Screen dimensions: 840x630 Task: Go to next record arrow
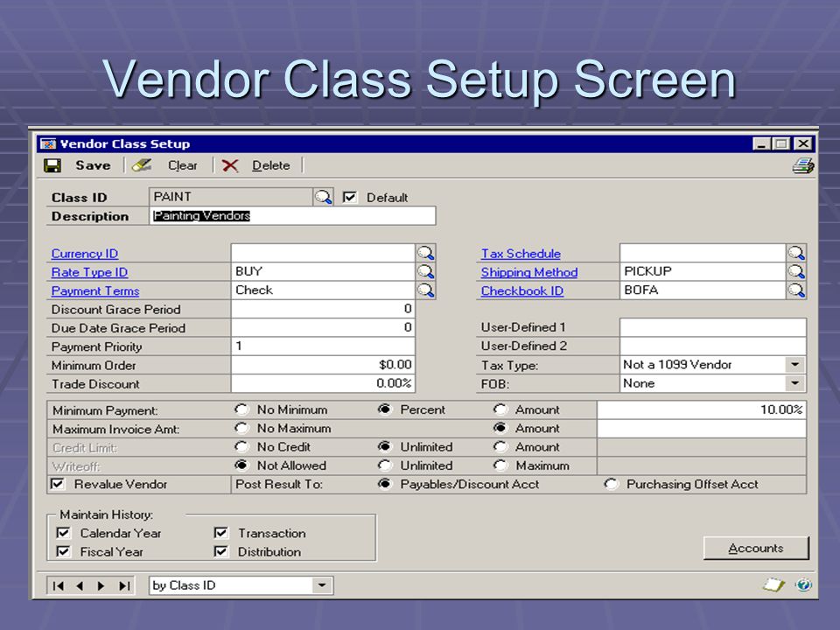coord(101,586)
